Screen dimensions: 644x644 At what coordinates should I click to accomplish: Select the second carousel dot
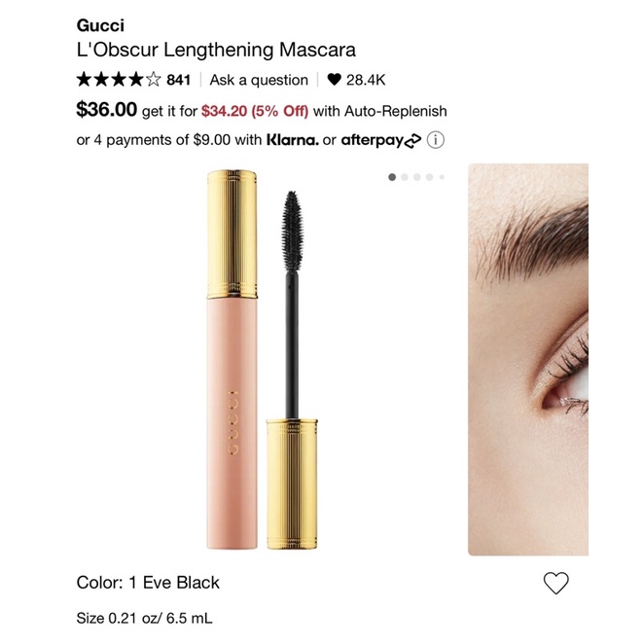point(405,177)
